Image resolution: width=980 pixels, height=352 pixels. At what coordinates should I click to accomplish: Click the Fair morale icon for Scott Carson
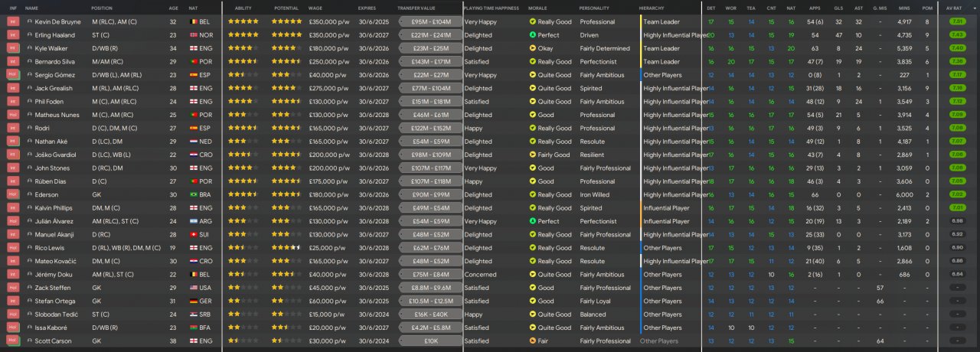click(533, 341)
